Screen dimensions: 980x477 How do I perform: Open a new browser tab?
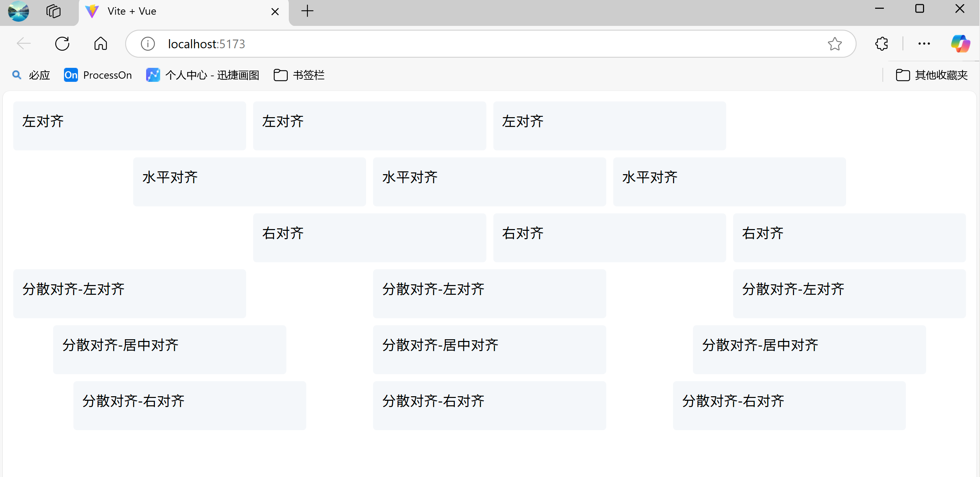tap(307, 12)
